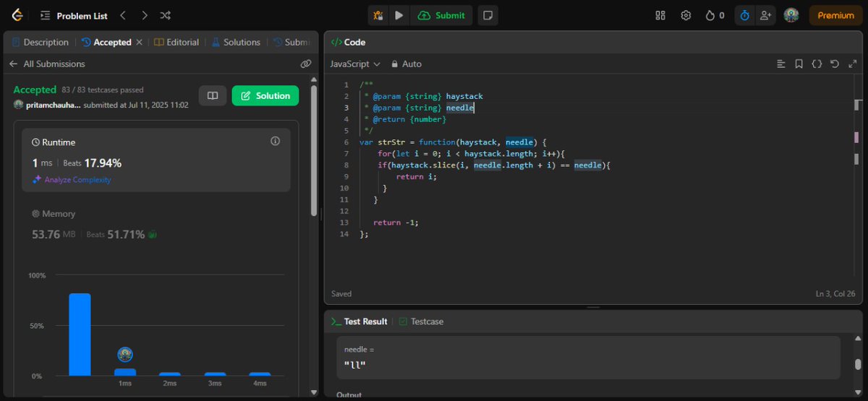Click line 6 in code editor
Screen dimensions: 868x401
coord(453,142)
